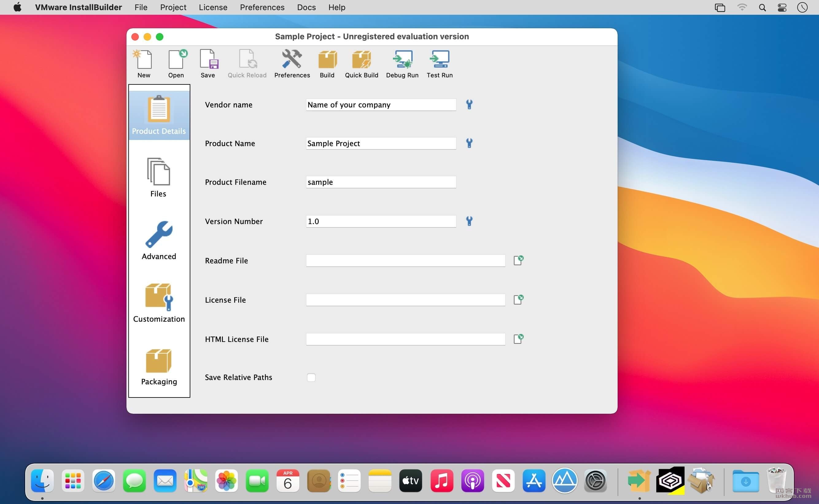Open the License menu
The image size is (819, 504).
(x=213, y=7)
